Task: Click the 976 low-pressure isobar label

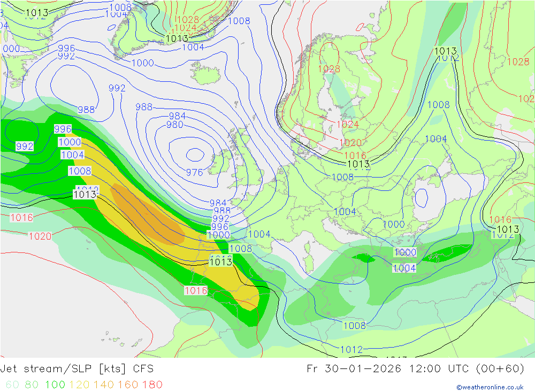Action: pyautogui.click(x=194, y=173)
